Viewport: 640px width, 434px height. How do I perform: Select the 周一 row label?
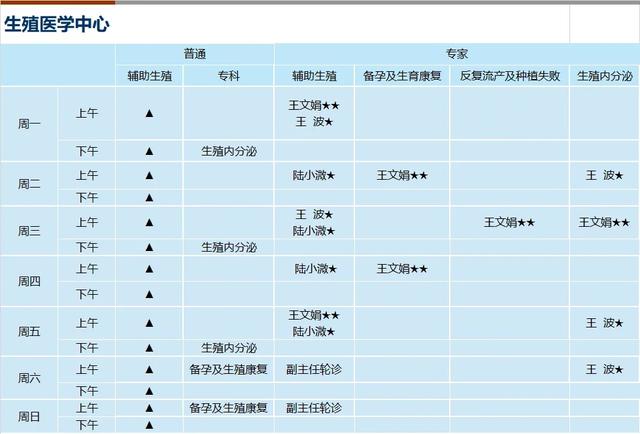[29, 124]
